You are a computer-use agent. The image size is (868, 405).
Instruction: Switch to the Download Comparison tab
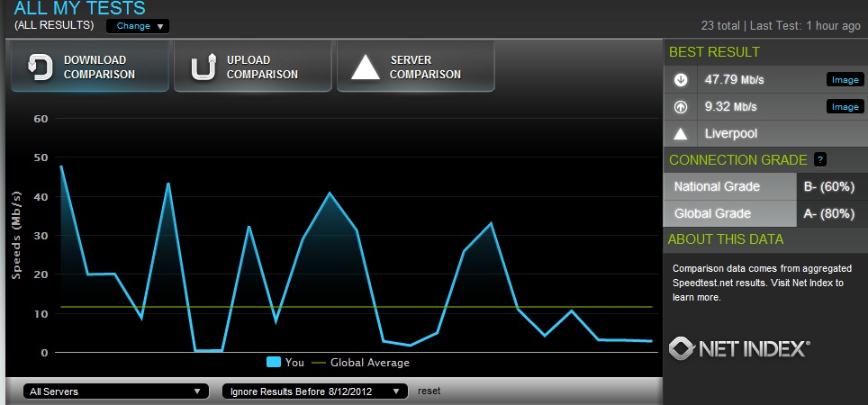(89, 67)
